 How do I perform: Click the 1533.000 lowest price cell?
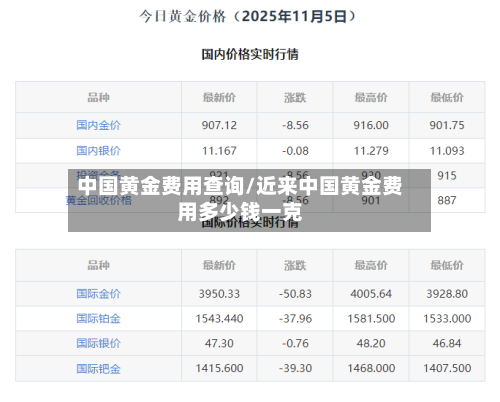(x=447, y=318)
